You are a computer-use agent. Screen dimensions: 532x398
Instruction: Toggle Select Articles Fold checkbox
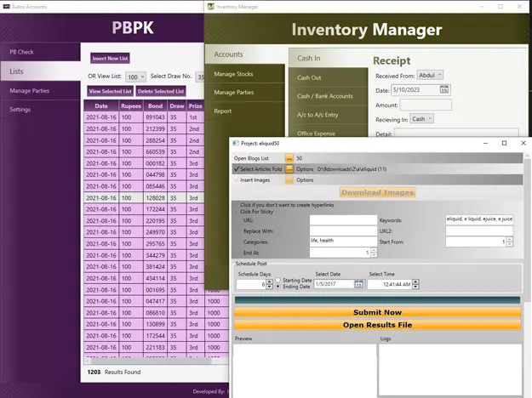tap(236, 169)
